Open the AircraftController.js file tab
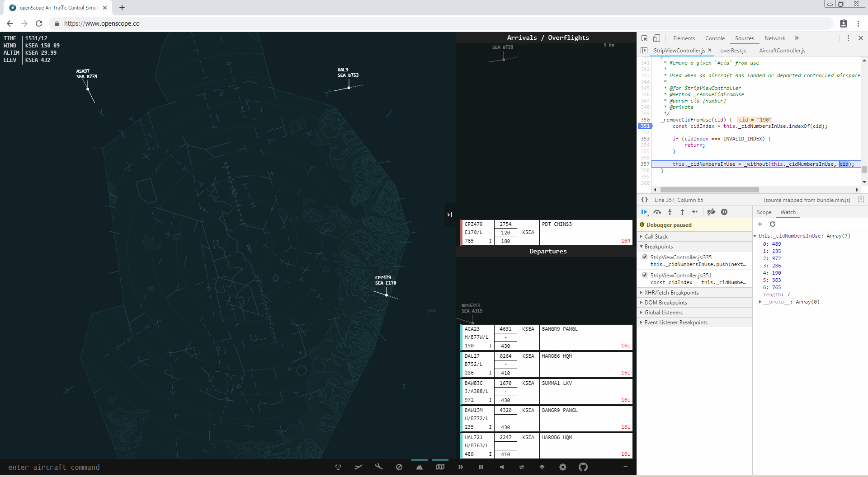Image resolution: width=868 pixels, height=477 pixels. [x=782, y=51]
